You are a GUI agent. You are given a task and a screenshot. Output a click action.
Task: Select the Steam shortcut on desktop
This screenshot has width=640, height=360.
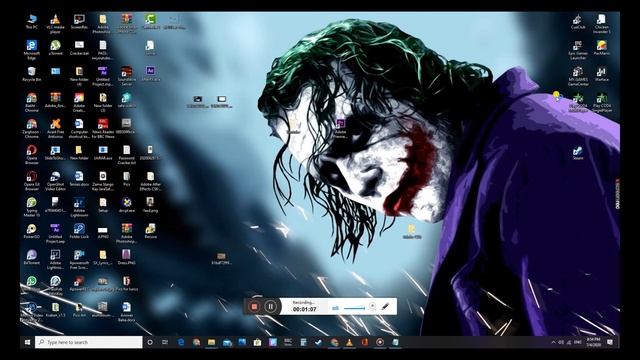(x=578, y=153)
